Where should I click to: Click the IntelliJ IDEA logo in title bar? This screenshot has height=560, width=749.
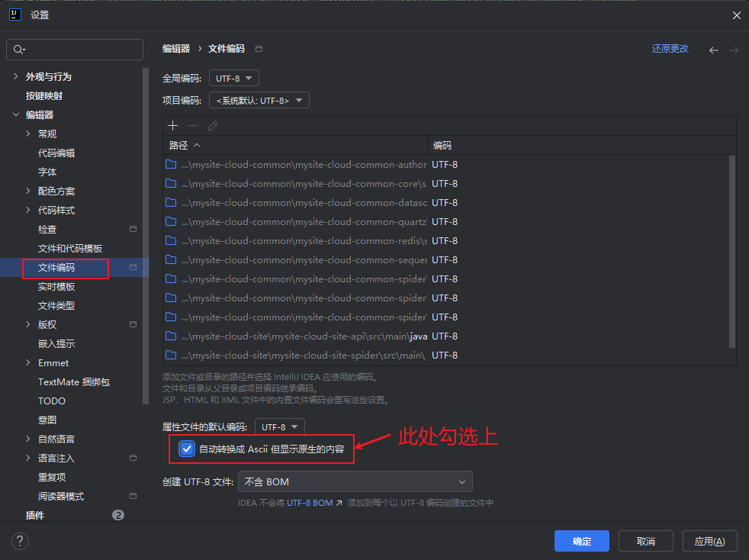click(x=15, y=14)
